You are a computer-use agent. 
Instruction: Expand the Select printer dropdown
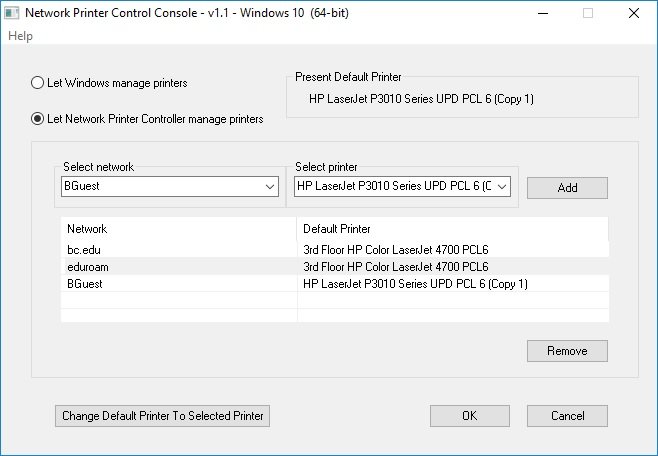click(x=502, y=187)
